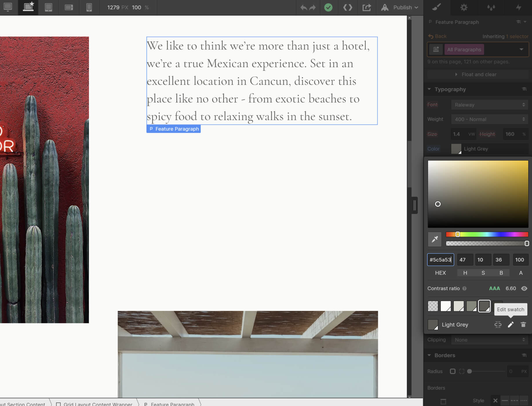The width and height of the screenshot is (532, 406).
Task: Unlink the Light Grey global swatch
Action: [x=498, y=325]
